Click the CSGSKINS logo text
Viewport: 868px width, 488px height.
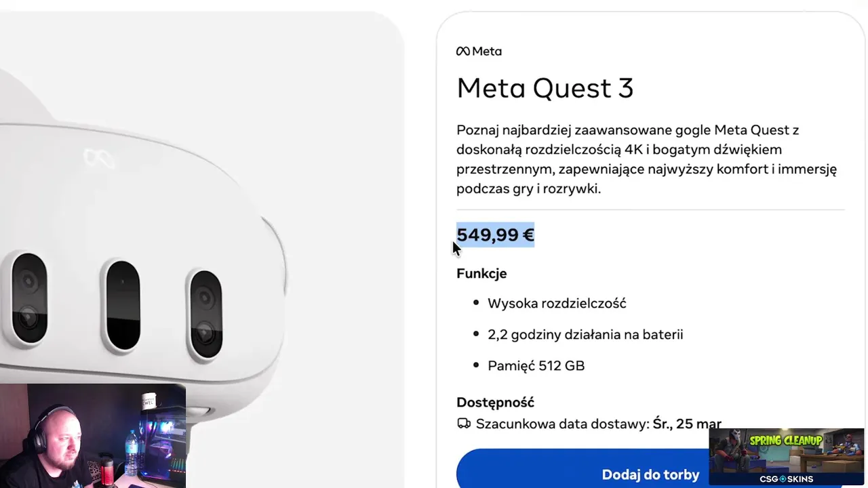click(x=786, y=479)
